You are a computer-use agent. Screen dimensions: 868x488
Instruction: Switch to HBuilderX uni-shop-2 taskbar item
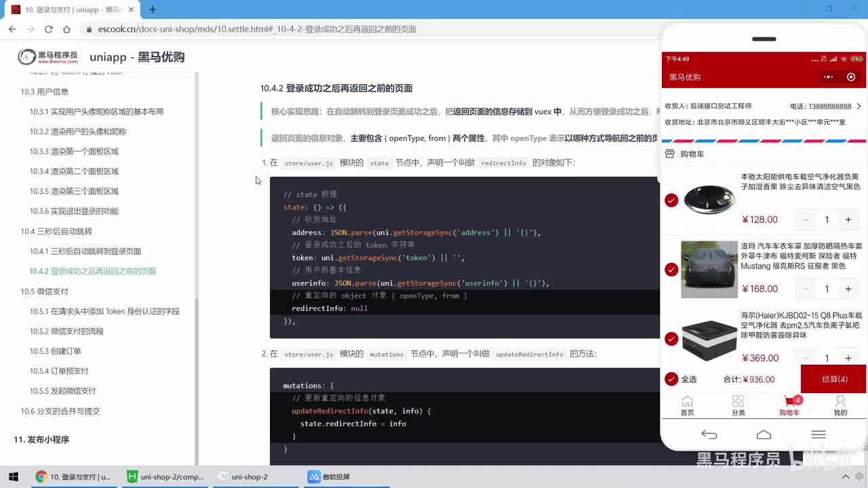click(166, 476)
